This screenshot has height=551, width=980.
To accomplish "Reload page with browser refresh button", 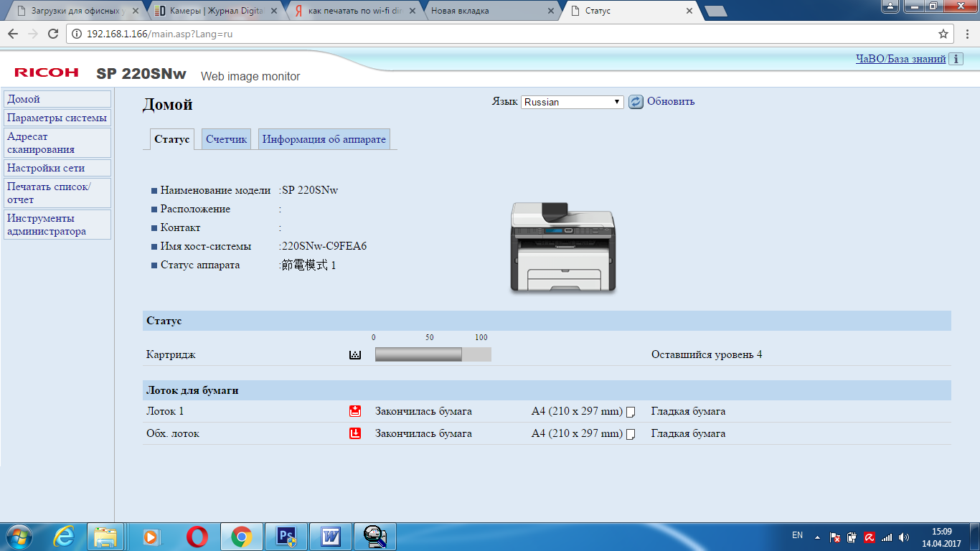I will (52, 34).
